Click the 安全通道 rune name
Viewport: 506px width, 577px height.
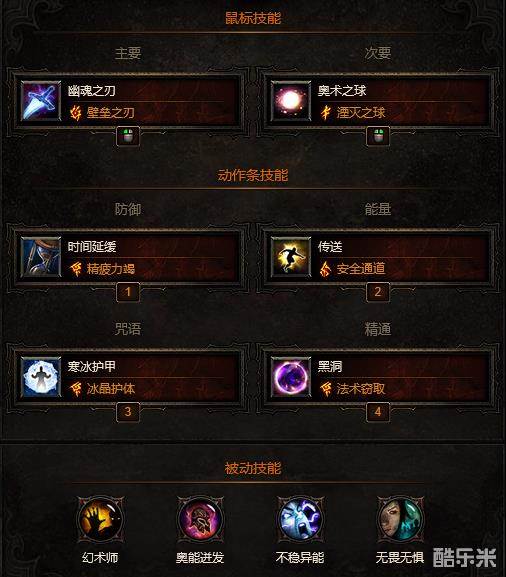[361, 269]
